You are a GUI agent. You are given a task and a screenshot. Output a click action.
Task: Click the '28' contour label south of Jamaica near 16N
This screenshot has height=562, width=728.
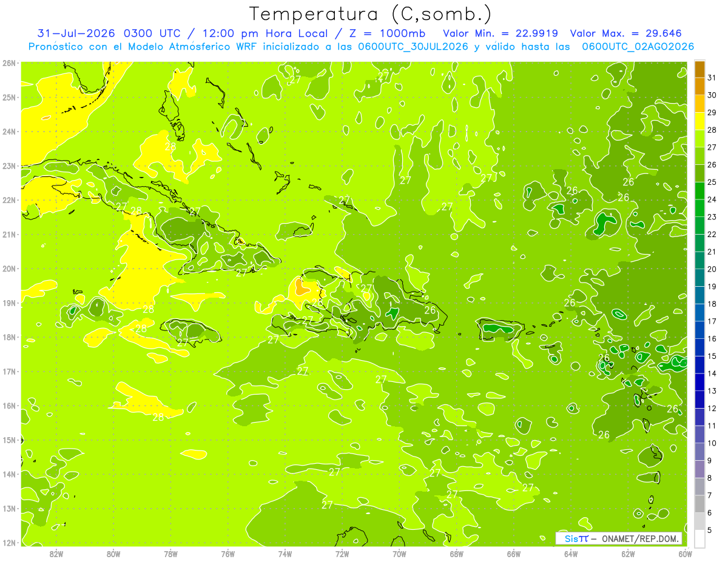click(x=158, y=417)
